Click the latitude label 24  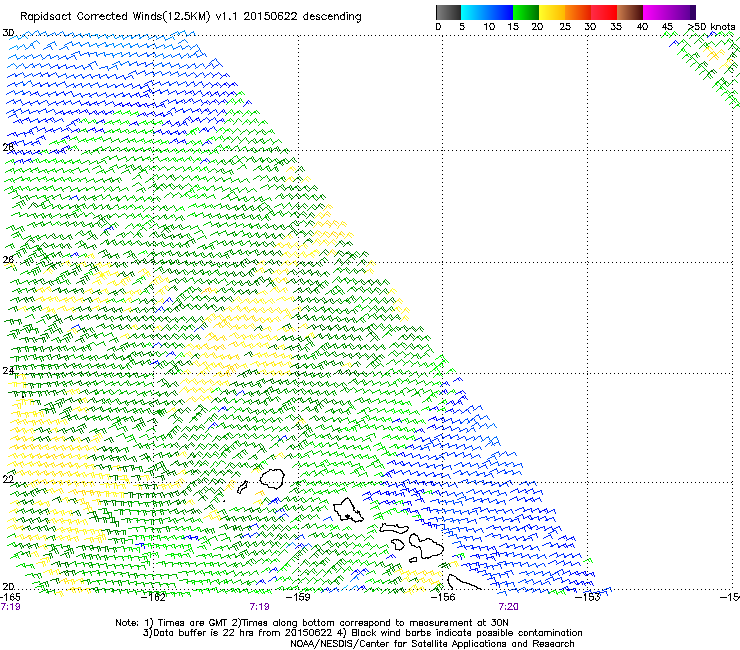point(8,371)
